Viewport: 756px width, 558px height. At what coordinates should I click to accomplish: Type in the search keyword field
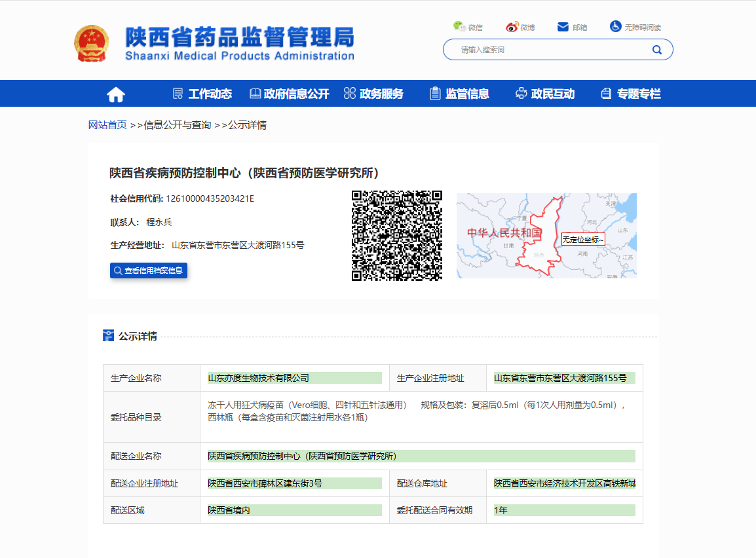550,50
